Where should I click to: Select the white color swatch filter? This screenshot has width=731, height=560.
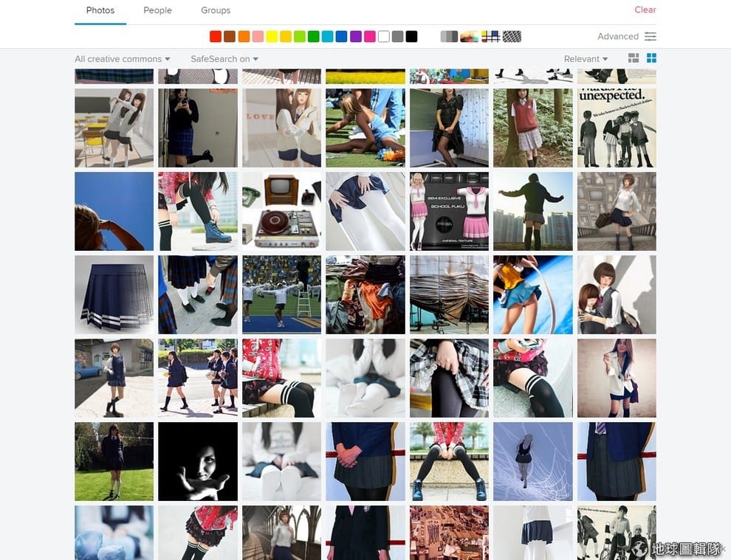384,36
